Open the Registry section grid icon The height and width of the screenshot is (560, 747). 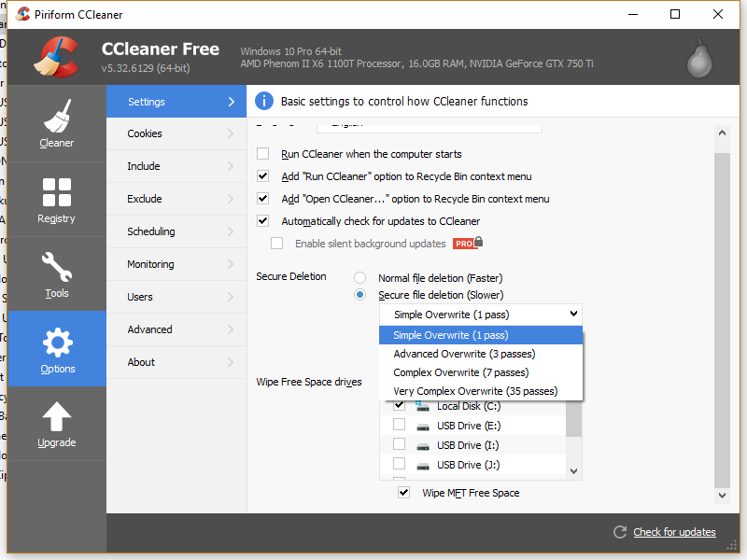coord(57,192)
